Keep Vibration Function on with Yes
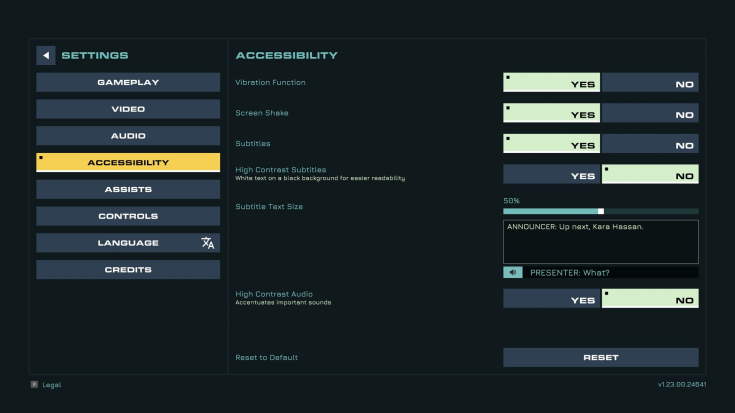Viewport: 735px width, 413px height. click(552, 83)
